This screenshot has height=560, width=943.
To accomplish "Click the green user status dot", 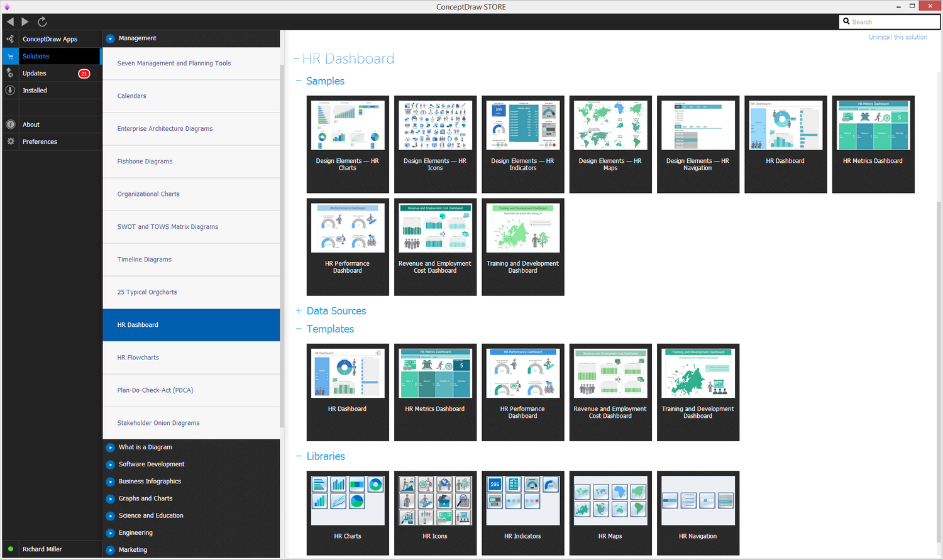I will click(x=11, y=549).
